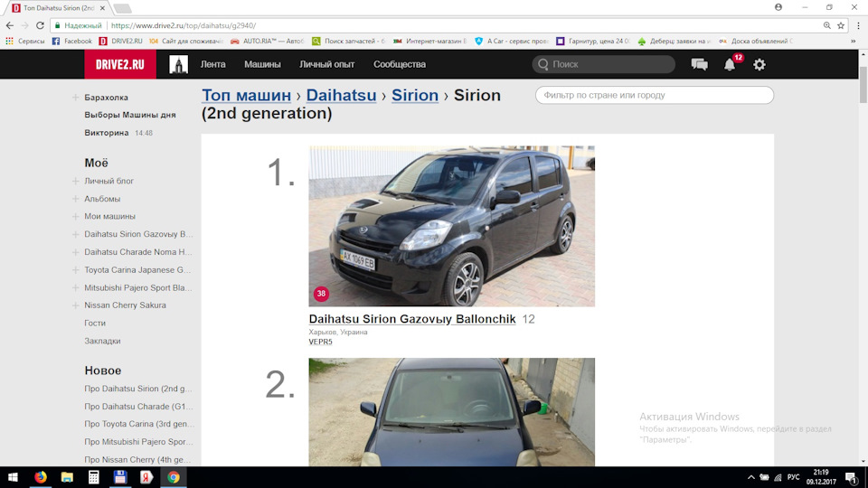Expand the Личный блог plus sign
This screenshot has width=868, height=488.
pos(75,181)
